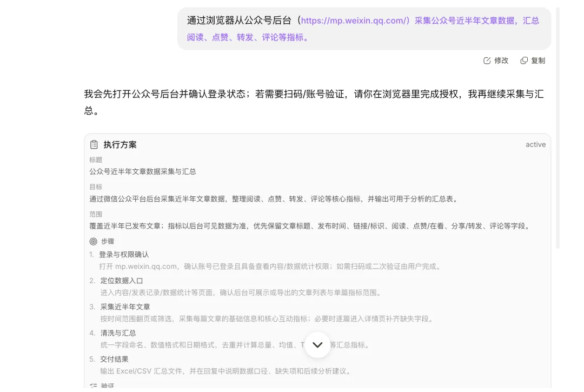The height and width of the screenshot is (392, 584).
Task: Select step 4 清洗与汇总
Action: 118,333
